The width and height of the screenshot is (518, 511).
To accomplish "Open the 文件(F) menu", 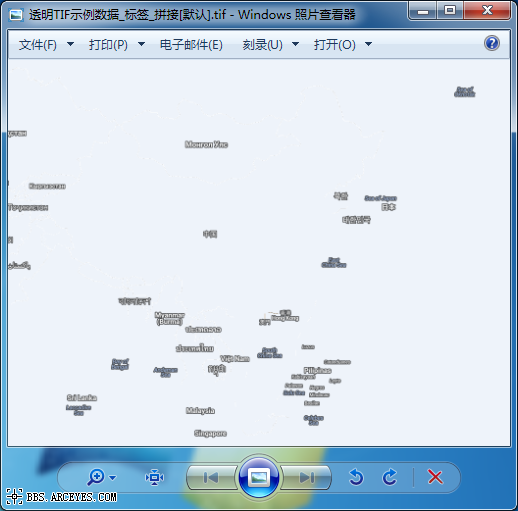I will (x=38, y=45).
